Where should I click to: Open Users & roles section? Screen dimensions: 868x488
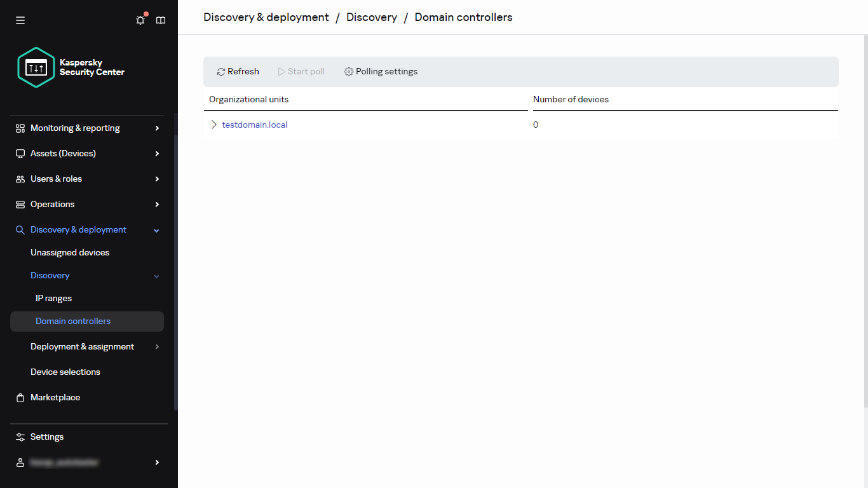56,179
